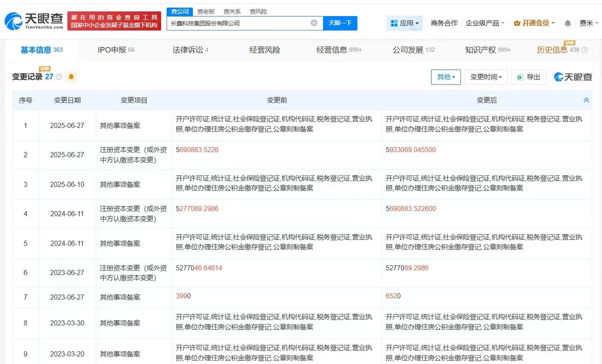The image size is (602, 364).
Task: Switch to the 基本信息 tab
Action: [41, 50]
